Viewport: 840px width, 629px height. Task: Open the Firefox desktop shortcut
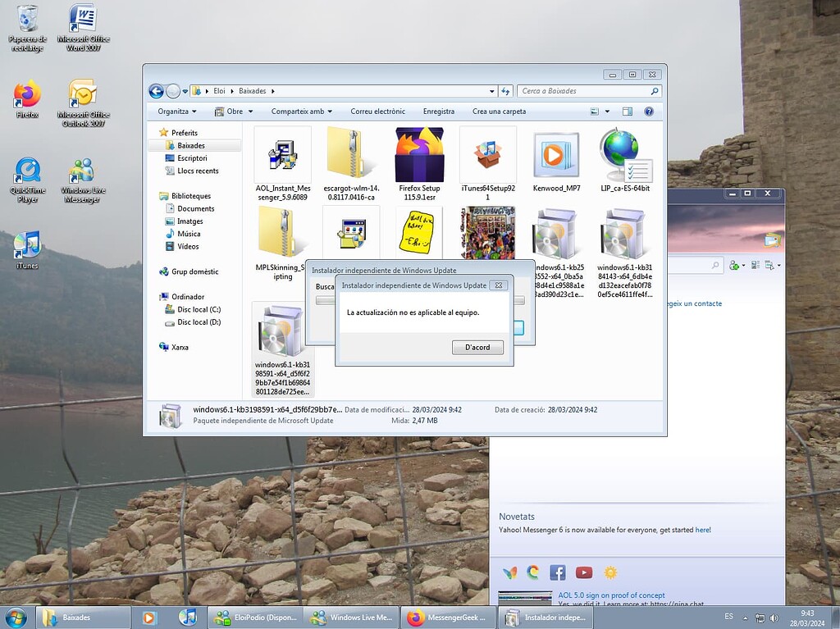click(x=27, y=98)
